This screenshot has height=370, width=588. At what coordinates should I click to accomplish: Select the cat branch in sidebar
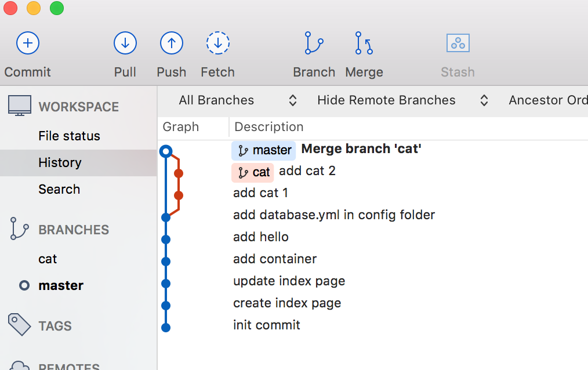[48, 259]
